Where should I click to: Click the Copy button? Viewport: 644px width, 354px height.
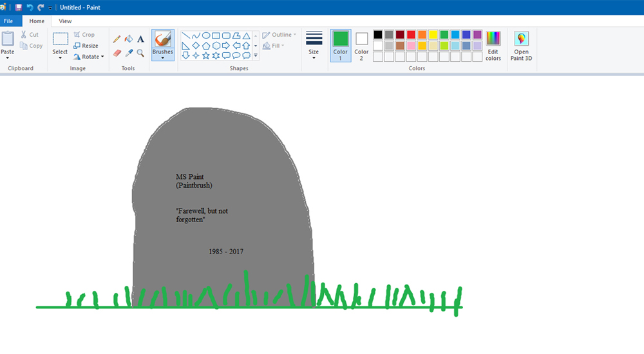(x=31, y=46)
